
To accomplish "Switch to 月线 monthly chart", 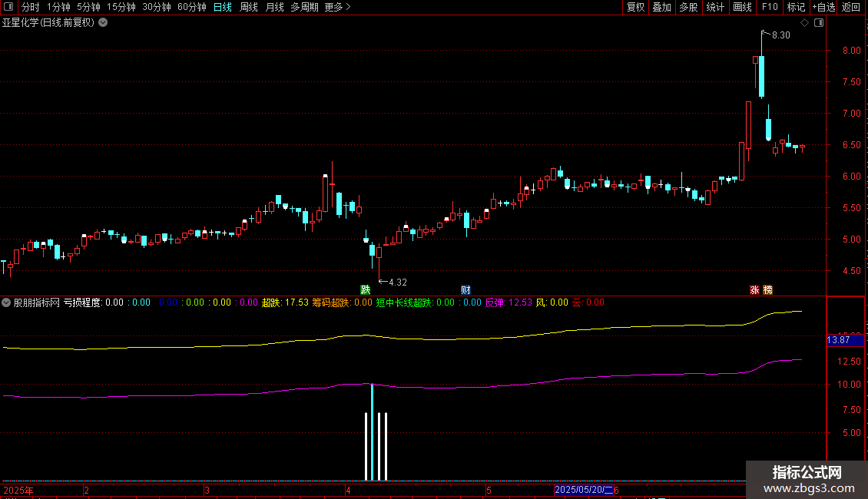I will (x=274, y=7).
